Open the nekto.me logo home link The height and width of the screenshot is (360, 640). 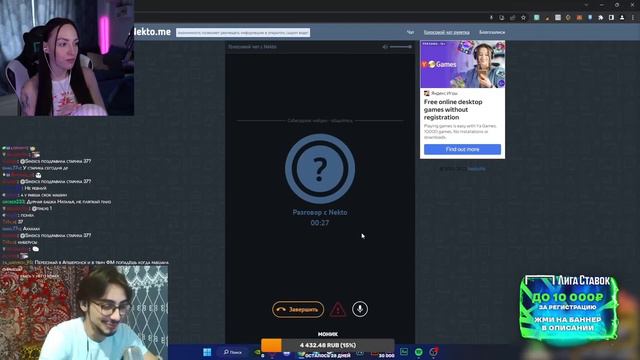tap(152, 32)
